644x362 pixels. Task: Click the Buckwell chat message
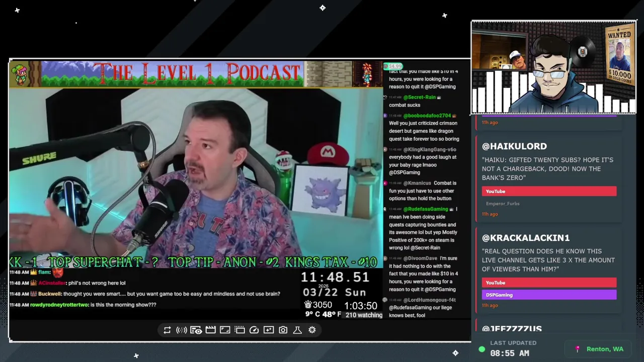(145, 294)
